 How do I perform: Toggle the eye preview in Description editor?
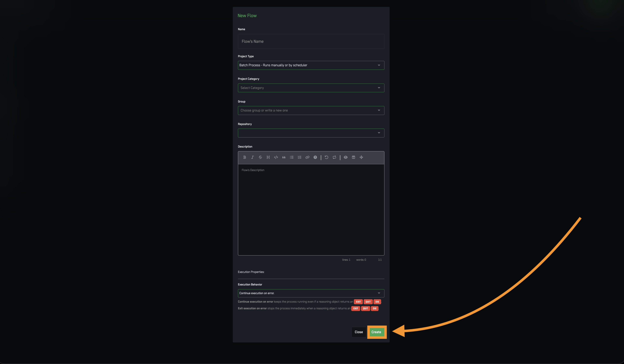pyautogui.click(x=346, y=157)
